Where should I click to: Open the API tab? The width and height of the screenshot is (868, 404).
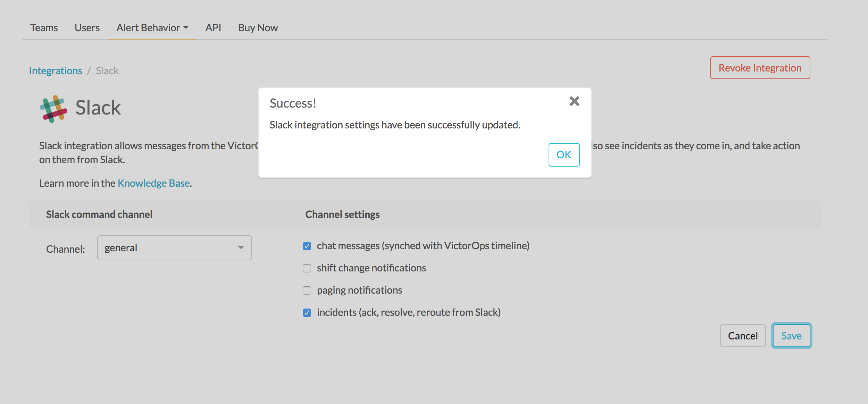[x=213, y=28]
